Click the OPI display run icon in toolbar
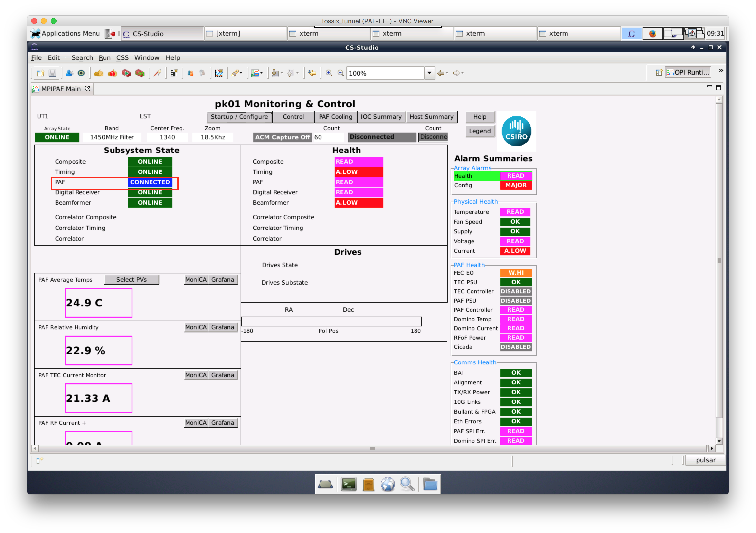 tap(255, 73)
